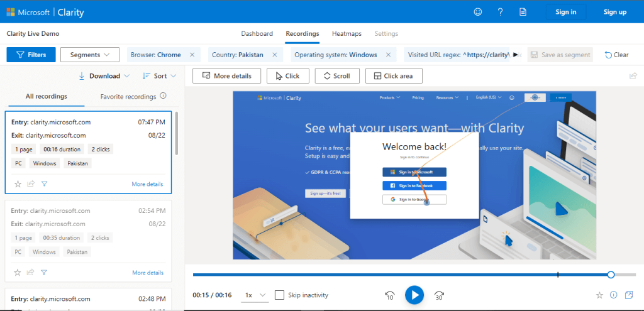The width and height of the screenshot is (644, 311).
Task: Select the All recordings tab
Action: click(47, 96)
